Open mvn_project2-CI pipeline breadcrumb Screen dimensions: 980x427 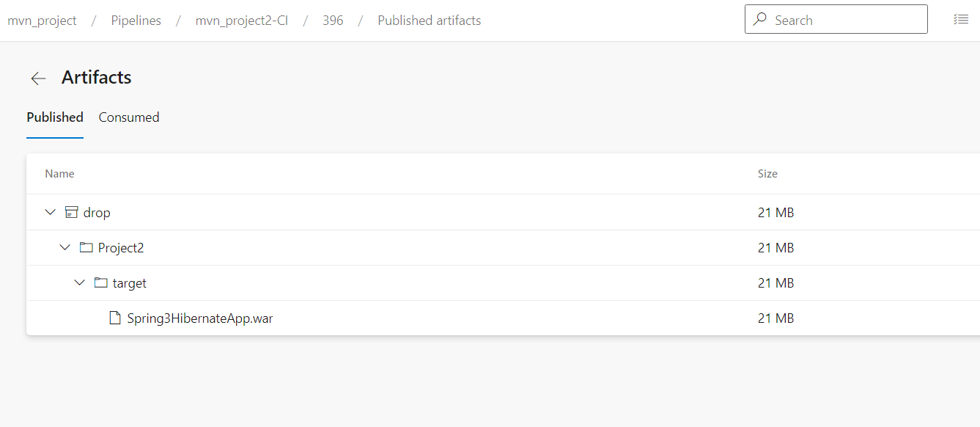tap(241, 21)
